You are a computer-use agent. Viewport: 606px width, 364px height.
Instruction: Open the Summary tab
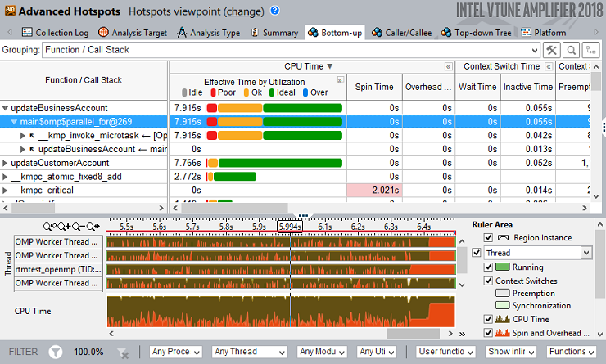tap(274, 33)
